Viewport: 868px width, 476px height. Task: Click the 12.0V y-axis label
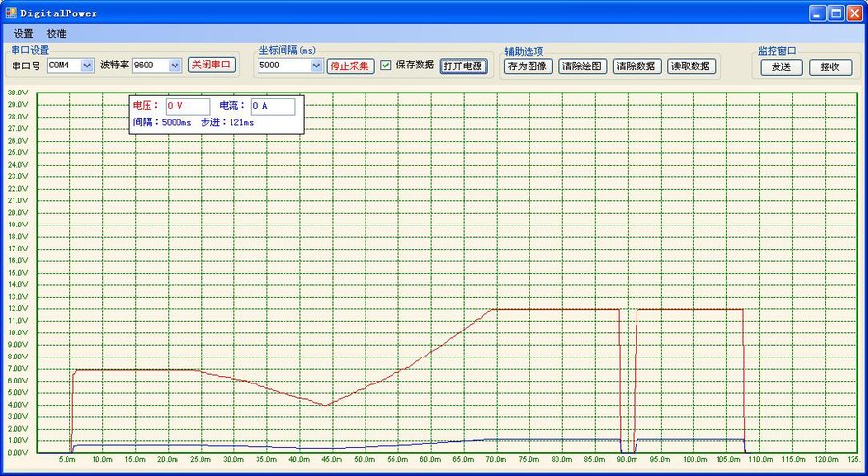17,308
